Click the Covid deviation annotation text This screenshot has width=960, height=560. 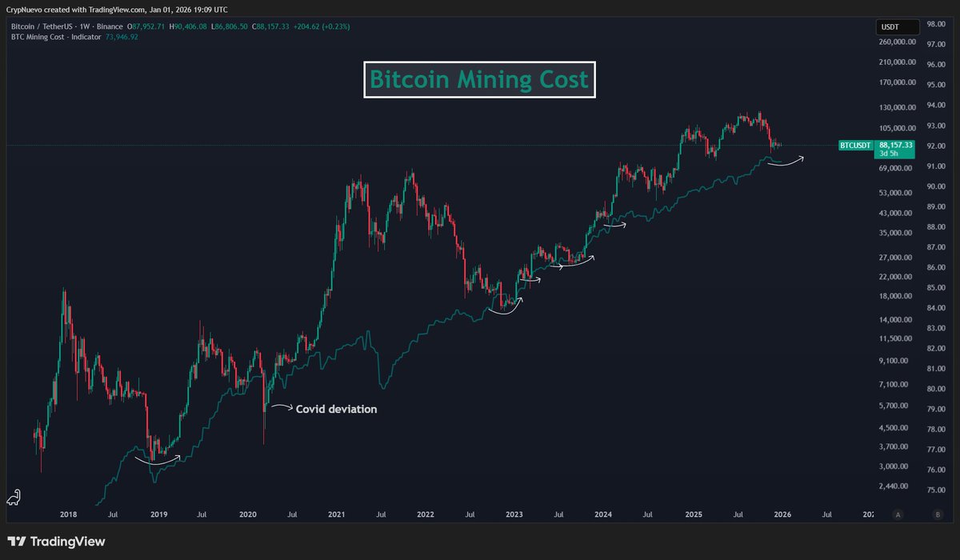coord(336,409)
